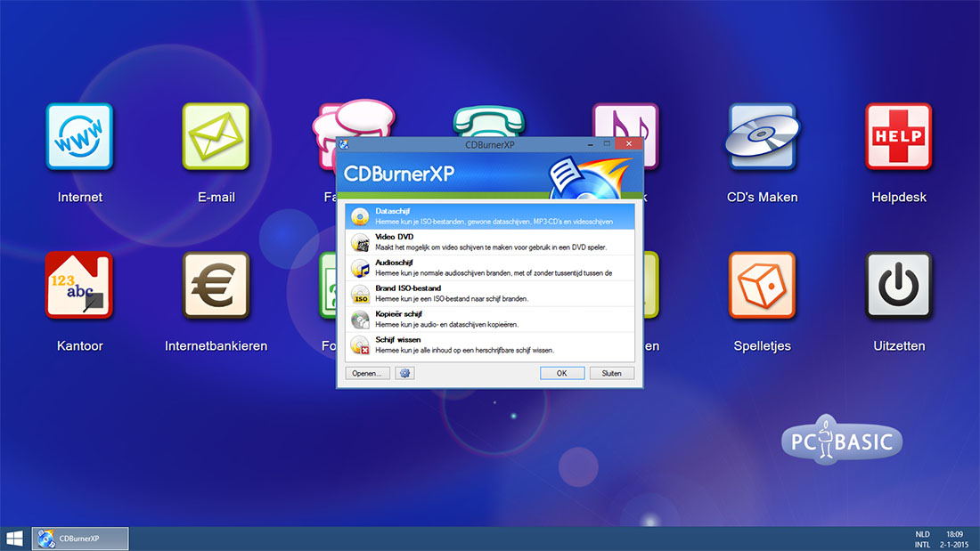
Task: Select the Dataschijf option in CDBurnerXP
Action: (490, 216)
